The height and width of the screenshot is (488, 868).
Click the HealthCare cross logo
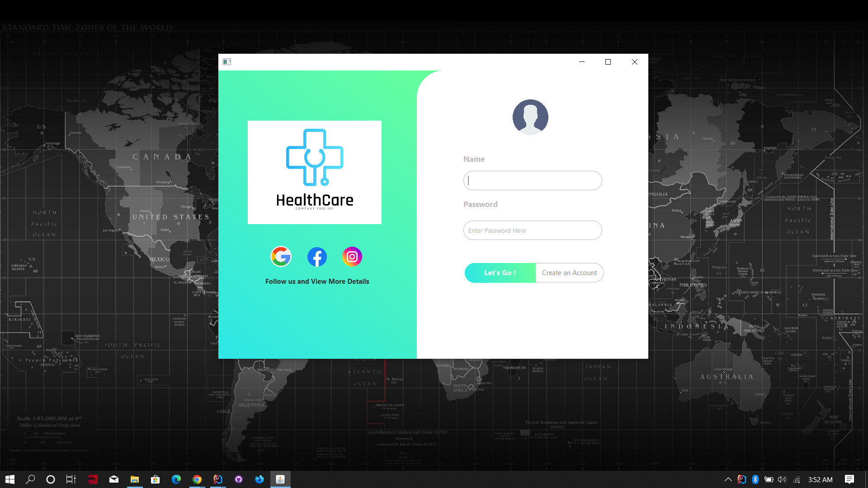point(314,157)
